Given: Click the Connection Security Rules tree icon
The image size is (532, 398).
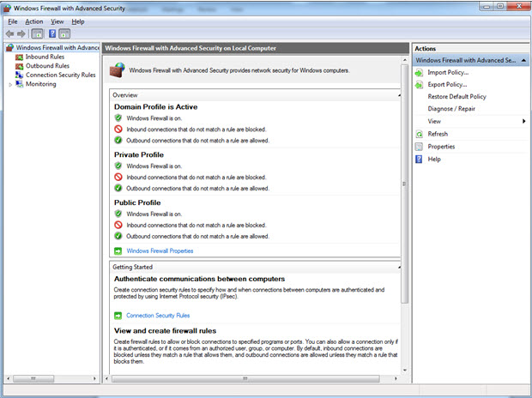Looking at the screenshot, I should click(x=20, y=75).
